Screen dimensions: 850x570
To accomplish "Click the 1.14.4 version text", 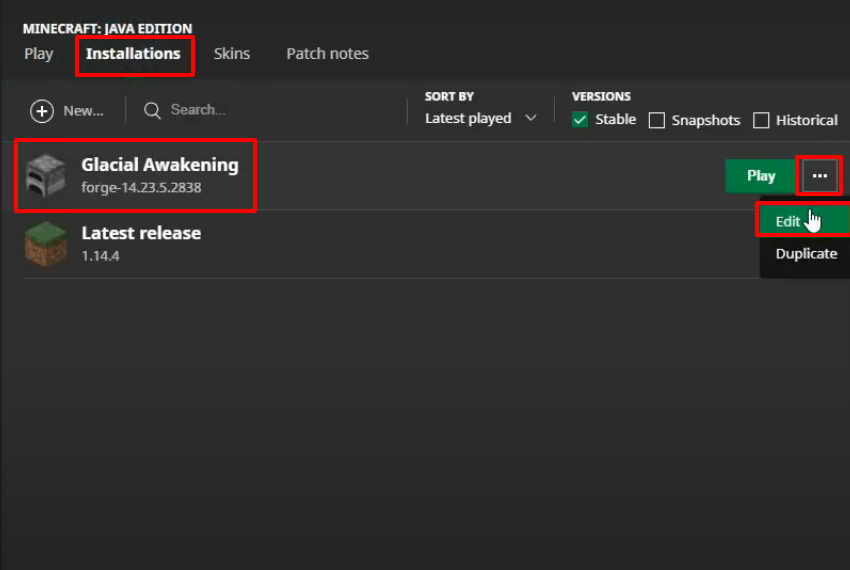I will 100,256.
